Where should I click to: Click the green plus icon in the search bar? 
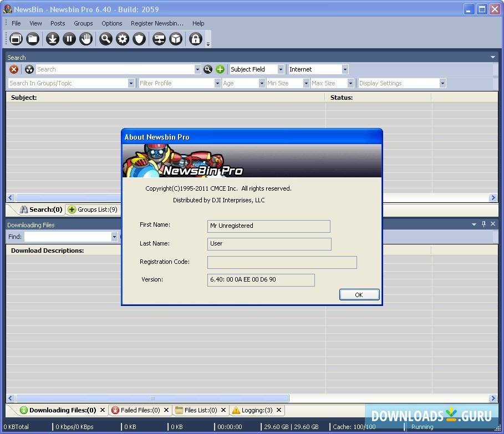[x=220, y=69]
